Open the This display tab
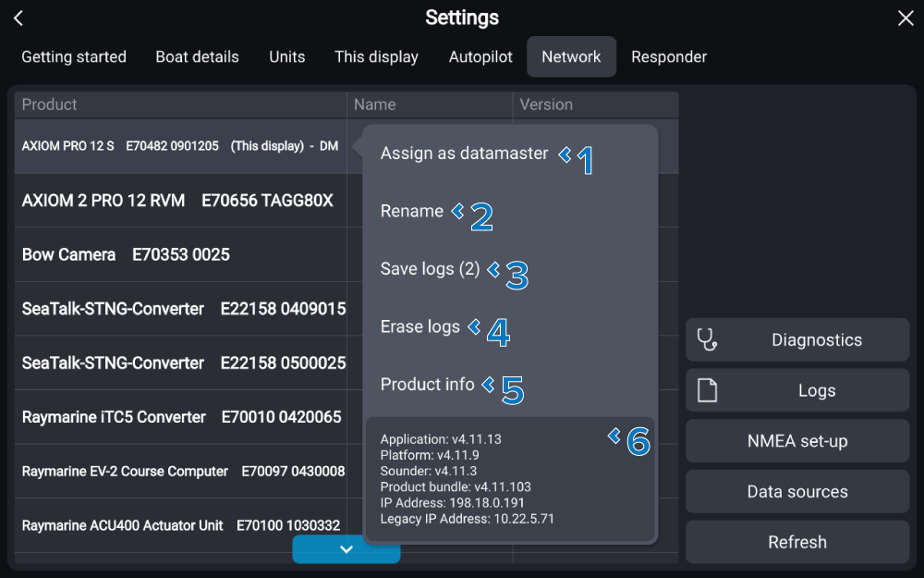This screenshot has height=578, width=924. tap(376, 57)
